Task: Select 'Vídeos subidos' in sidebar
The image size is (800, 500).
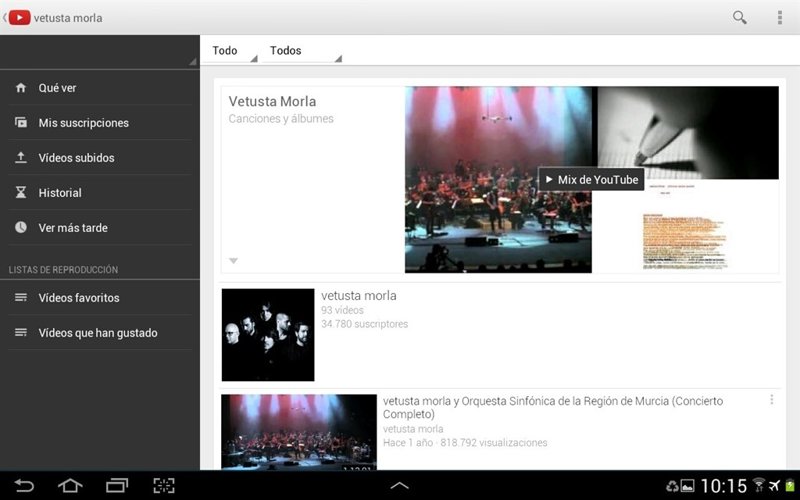Action: tap(76, 158)
